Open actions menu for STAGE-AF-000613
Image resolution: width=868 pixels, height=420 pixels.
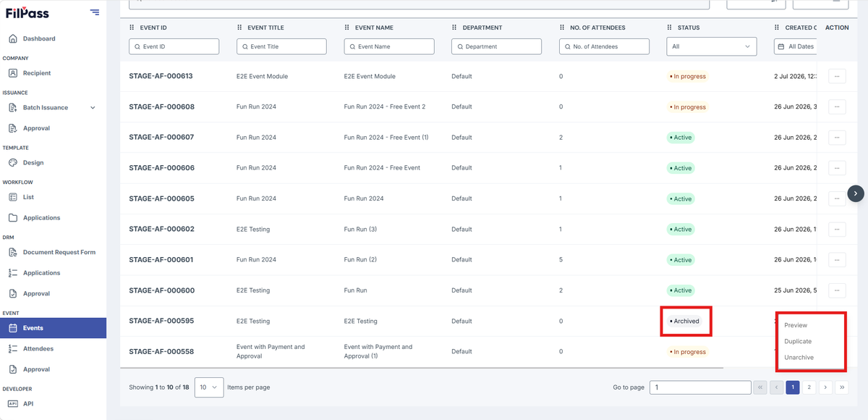coord(837,76)
